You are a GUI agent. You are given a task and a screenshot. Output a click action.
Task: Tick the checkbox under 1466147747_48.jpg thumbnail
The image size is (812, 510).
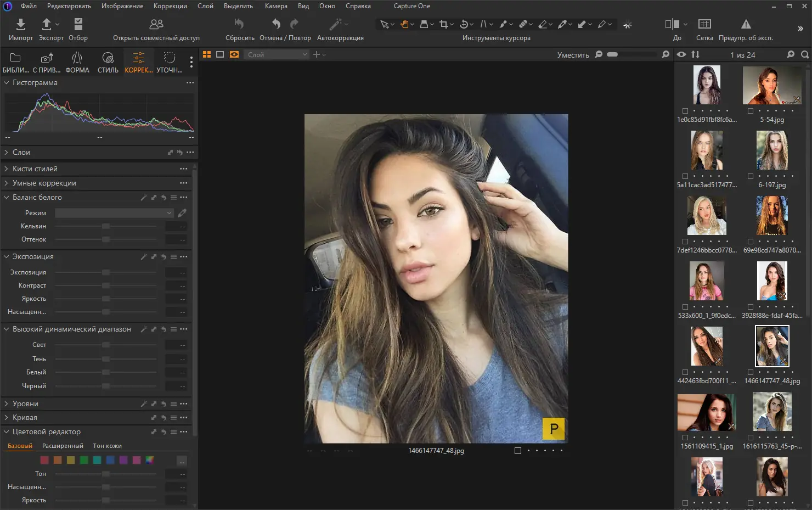(x=750, y=372)
